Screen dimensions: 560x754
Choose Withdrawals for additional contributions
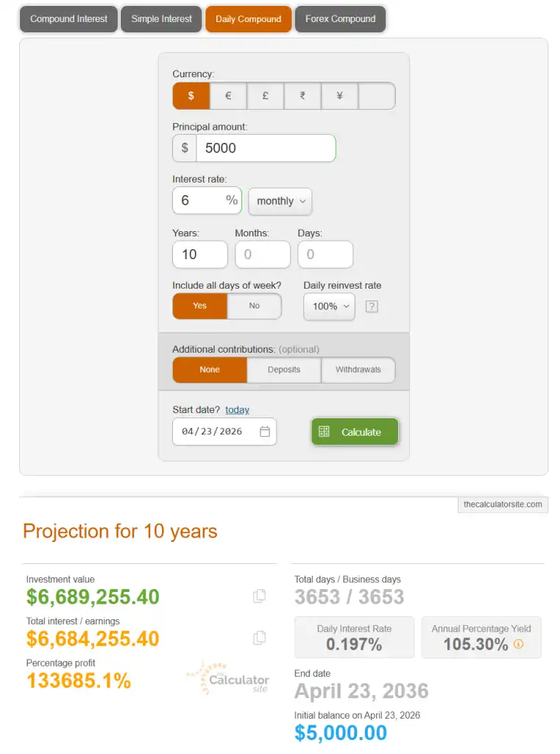pyautogui.click(x=358, y=370)
